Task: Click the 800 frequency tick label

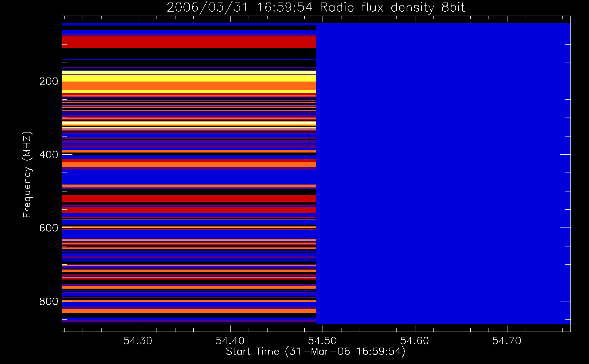Action: point(49,301)
